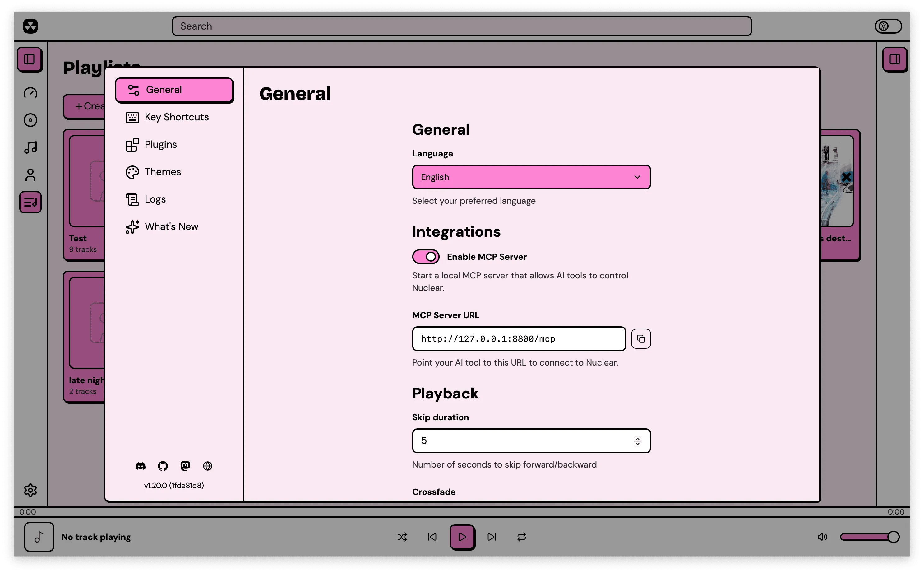Click the Skip duration stepper arrows
Image resolution: width=924 pixels, height=573 pixels.
(x=637, y=441)
